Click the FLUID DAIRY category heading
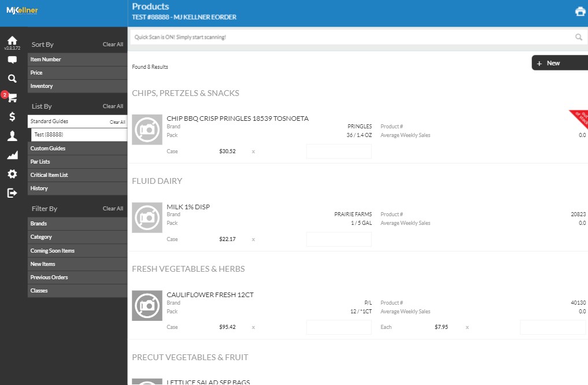This screenshot has width=588, height=385. click(x=157, y=181)
